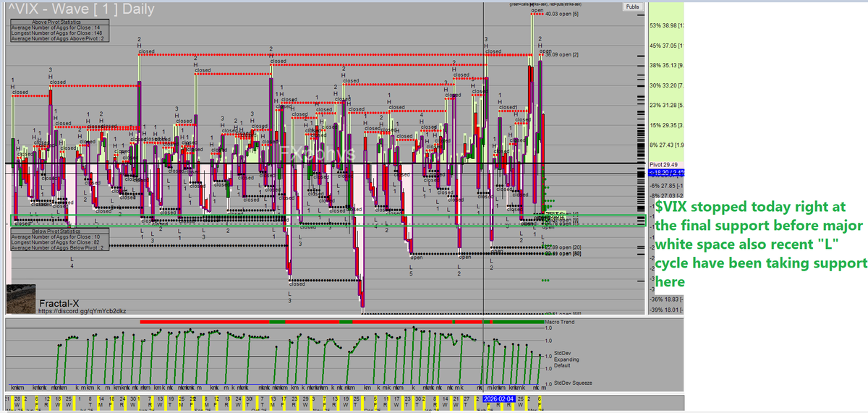The image size is (868, 413).
Task: Click the '40.03 open [6]' level label
Action: click(562, 14)
